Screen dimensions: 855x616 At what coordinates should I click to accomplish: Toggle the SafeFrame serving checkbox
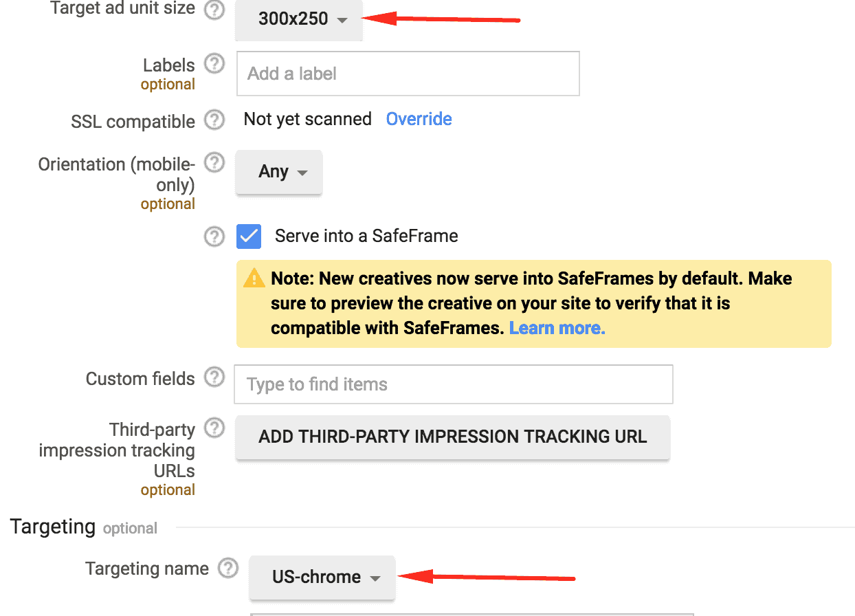(x=249, y=236)
